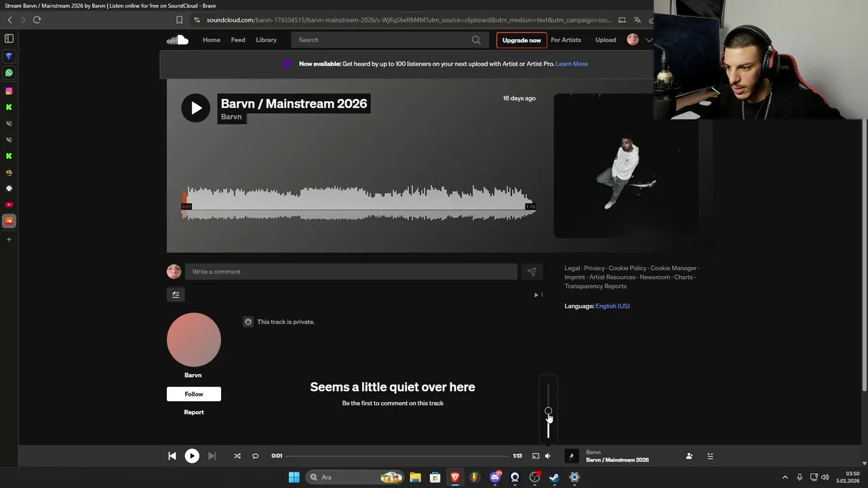868x488 pixels.
Task: Open For Artists menu item
Action: (566, 40)
